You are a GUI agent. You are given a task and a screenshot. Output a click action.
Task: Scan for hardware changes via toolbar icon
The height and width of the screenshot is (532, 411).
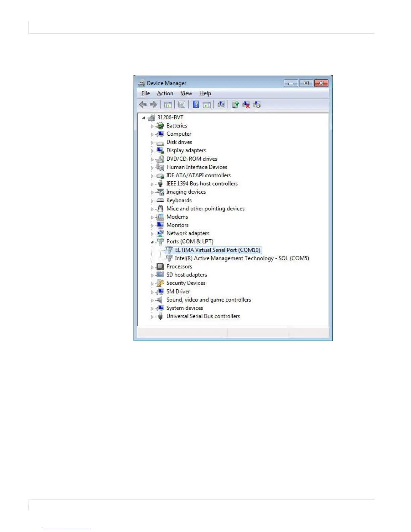click(x=221, y=105)
